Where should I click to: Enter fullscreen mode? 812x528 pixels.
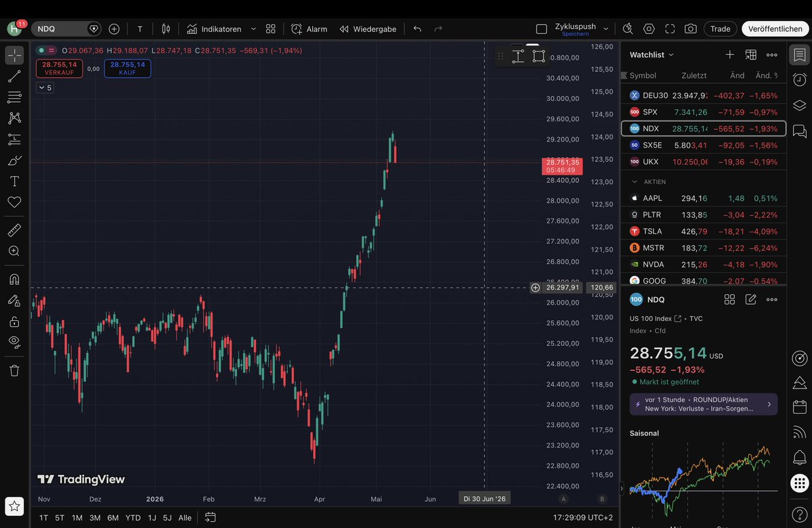click(x=670, y=29)
